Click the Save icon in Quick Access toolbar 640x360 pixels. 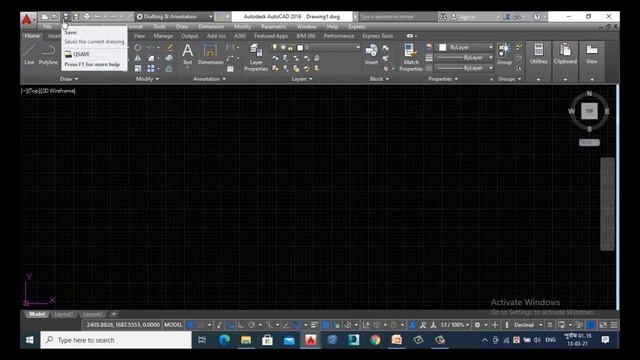[x=65, y=17]
